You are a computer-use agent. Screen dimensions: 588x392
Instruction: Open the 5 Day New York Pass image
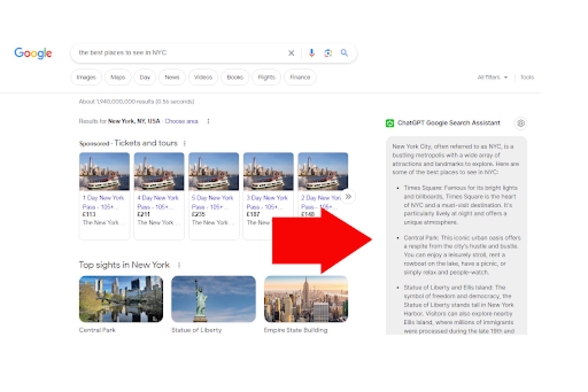click(x=214, y=172)
